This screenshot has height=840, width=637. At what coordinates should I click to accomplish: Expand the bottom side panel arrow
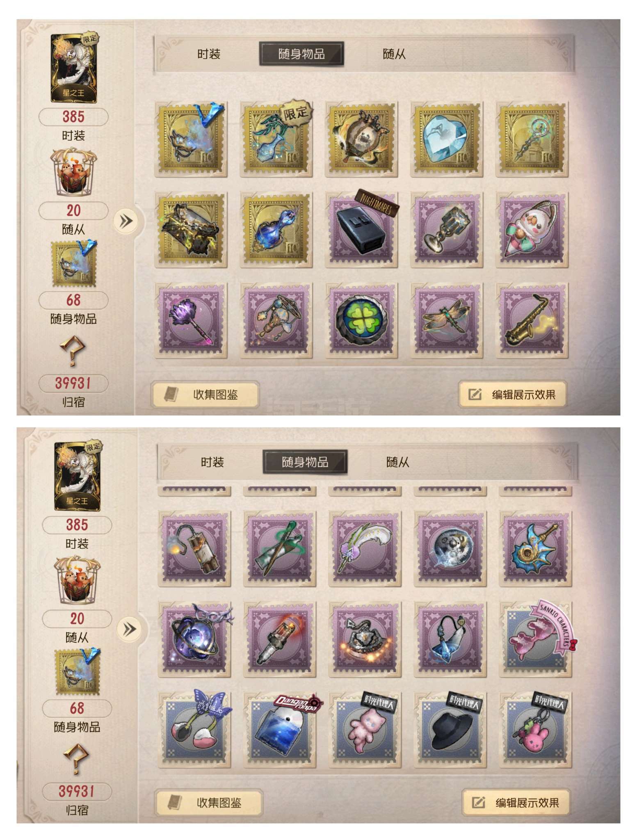coord(130,629)
